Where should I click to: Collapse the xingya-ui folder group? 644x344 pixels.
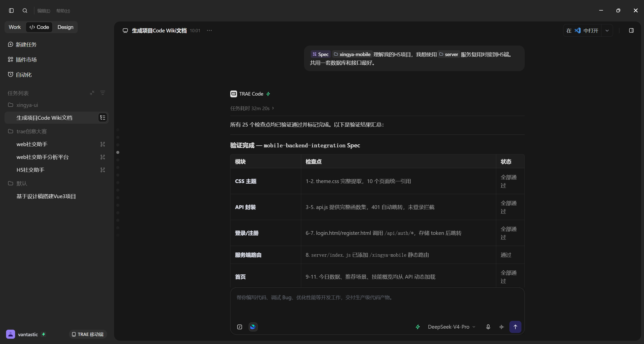click(x=57, y=105)
